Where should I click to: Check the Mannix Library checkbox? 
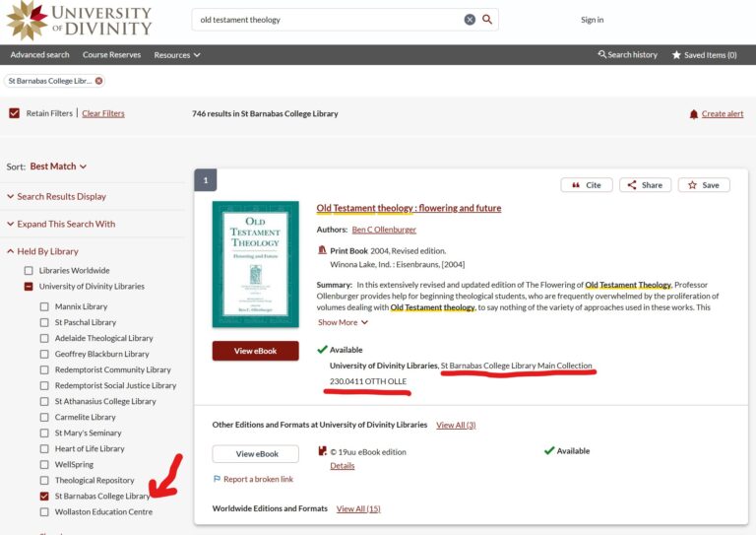pyautogui.click(x=43, y=306)
